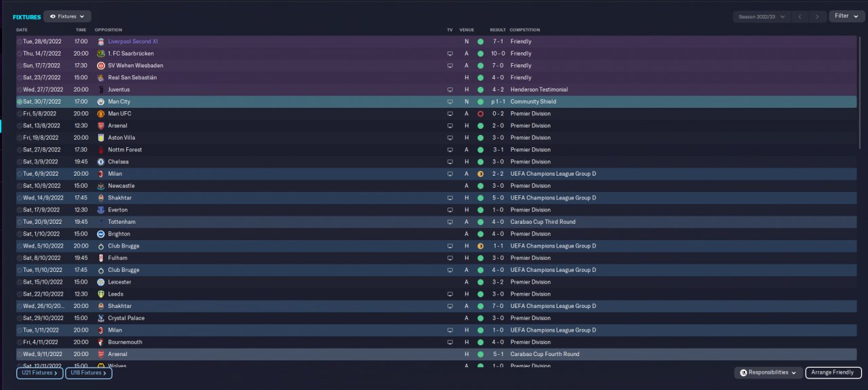Open the Fixtures view dropdown
Viewport: 868px width, 390px height.
(67, 16)
